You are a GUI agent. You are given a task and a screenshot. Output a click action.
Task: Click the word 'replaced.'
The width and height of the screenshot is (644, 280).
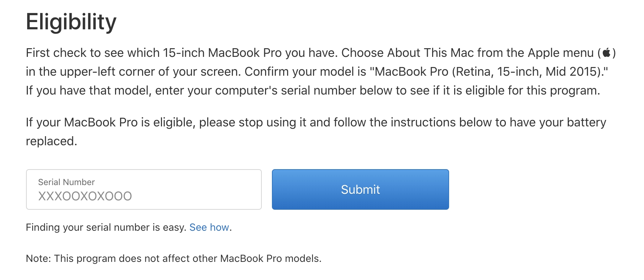[51, 141]
